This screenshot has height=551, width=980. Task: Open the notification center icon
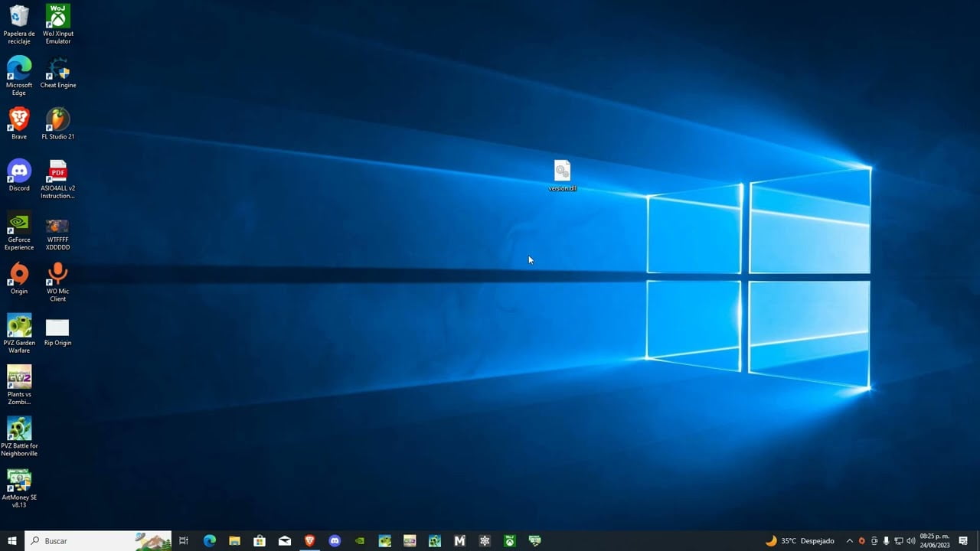(963, 541)
